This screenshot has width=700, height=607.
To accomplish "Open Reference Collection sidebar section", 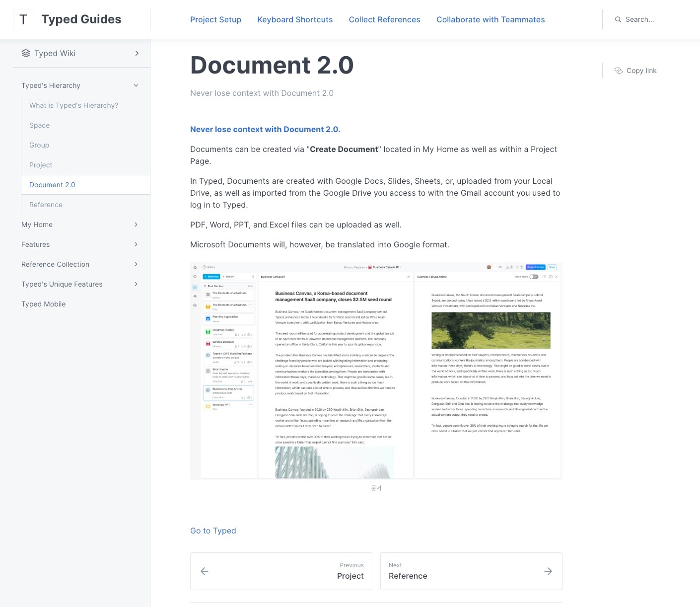I will point(55,264).
